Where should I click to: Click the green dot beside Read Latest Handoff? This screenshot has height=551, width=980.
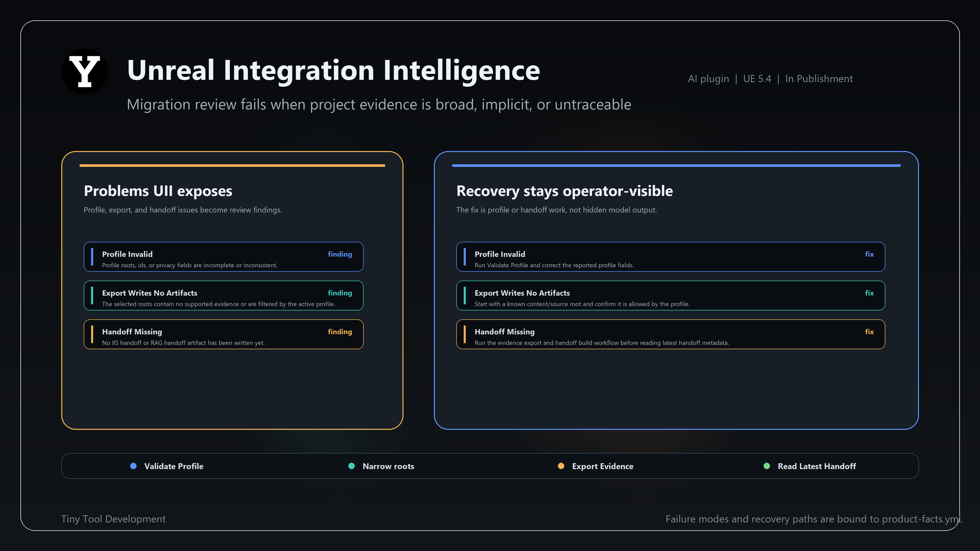click(x=767, y=466)
